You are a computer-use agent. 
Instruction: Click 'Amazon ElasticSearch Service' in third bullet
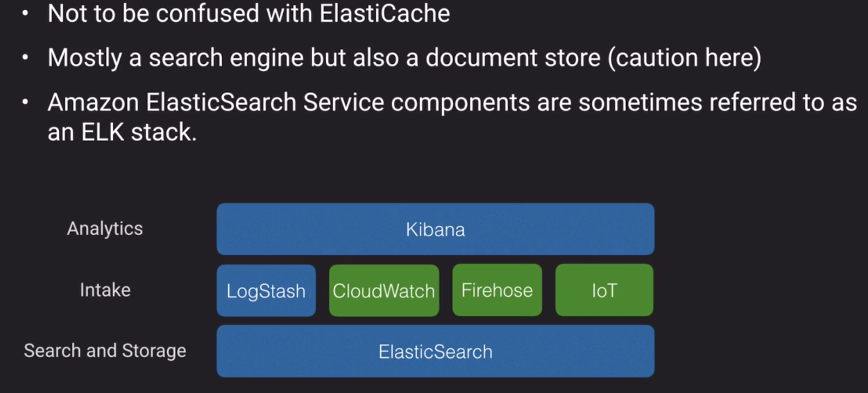click(216, 102)
